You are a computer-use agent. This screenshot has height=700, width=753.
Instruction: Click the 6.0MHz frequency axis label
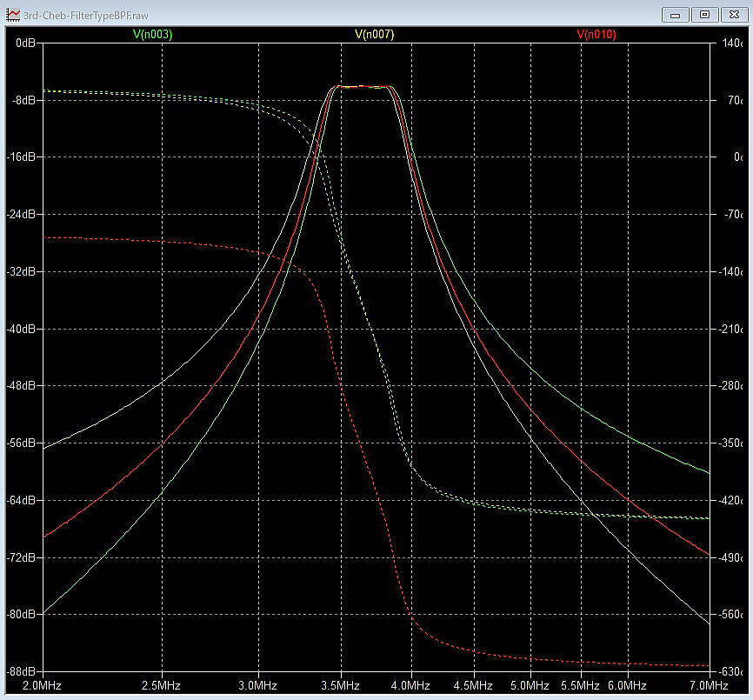[627, 685]
